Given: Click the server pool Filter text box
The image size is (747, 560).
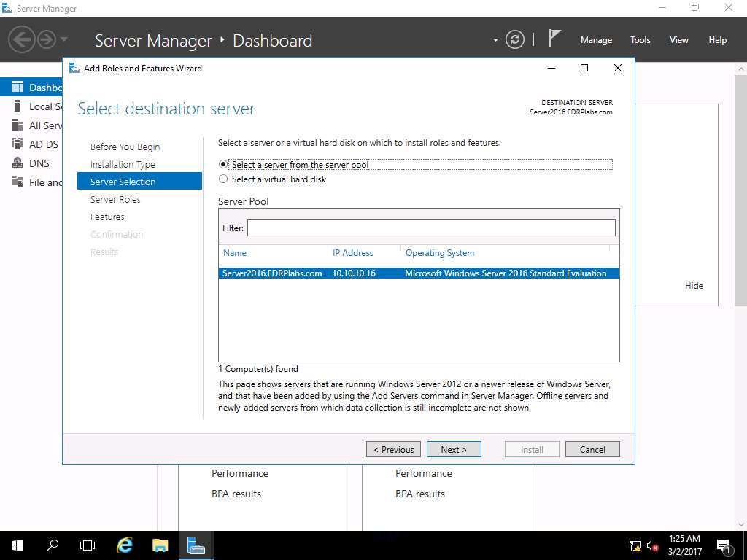Looking at the screenshot, I should pyautogui.click(x=431, y=228).
